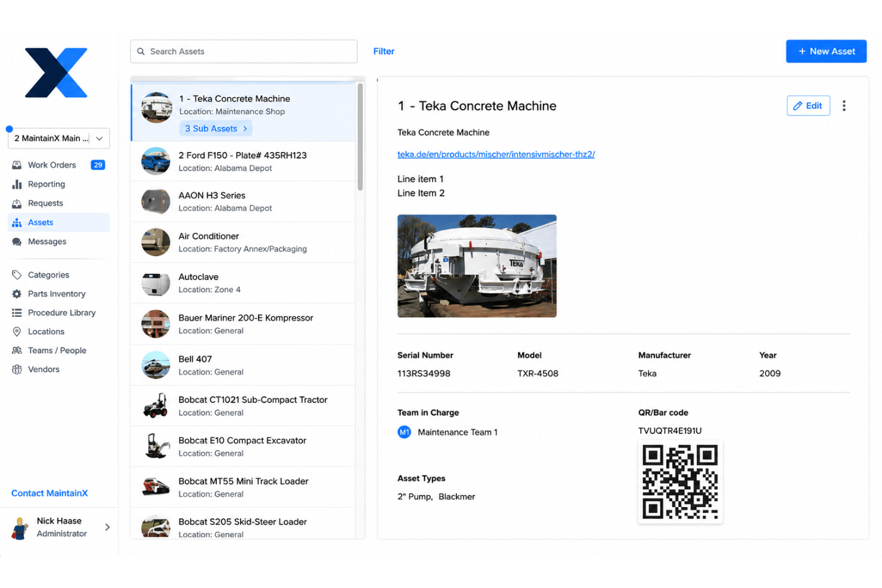Click the Ford F150 thumbnail
Image resolution: width=882 pixels, height=588 pixels.
pos(156,161)
